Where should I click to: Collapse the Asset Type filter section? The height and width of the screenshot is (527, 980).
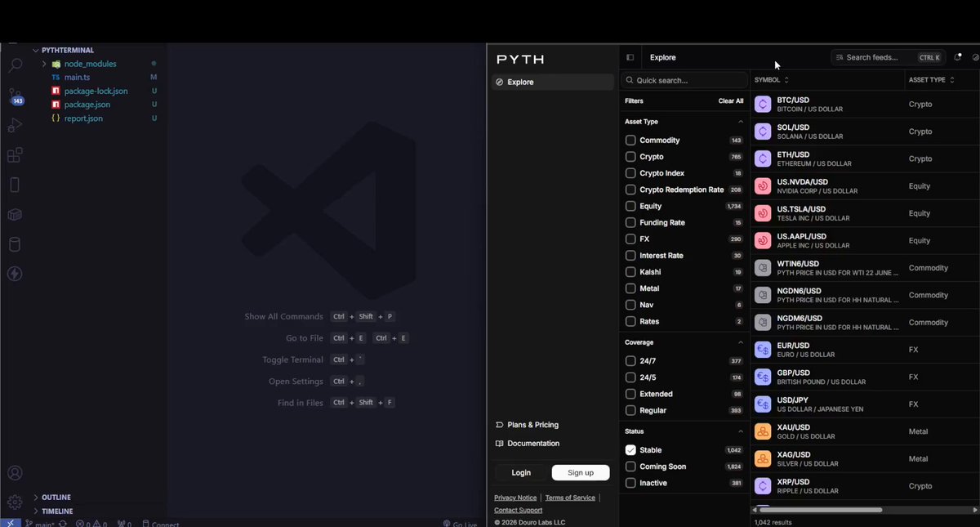(x=741, y=122)
